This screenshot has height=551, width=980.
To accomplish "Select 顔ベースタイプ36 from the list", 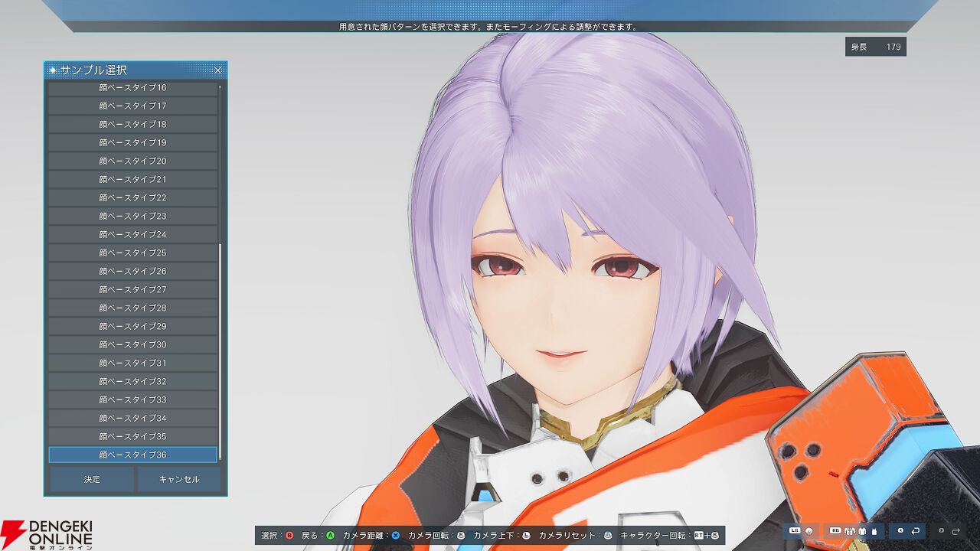I will (x=132, y=455).
